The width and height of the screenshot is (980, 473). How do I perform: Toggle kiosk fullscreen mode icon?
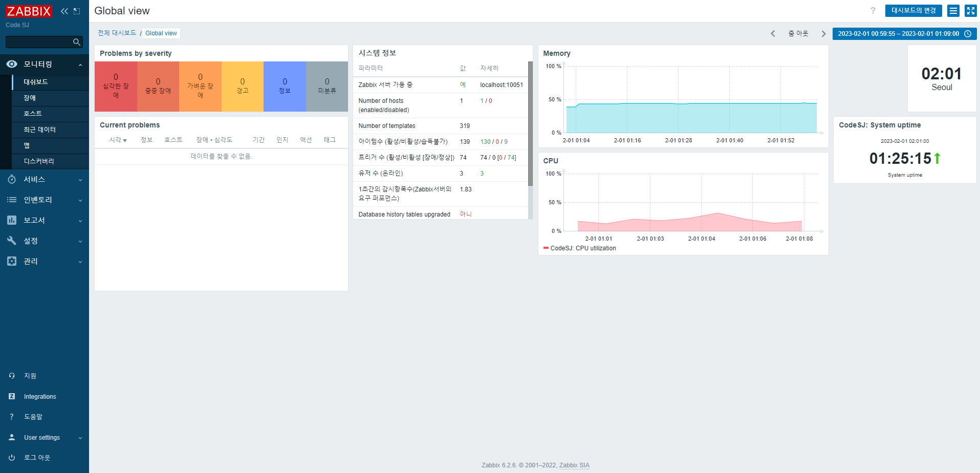coord(971,11)
